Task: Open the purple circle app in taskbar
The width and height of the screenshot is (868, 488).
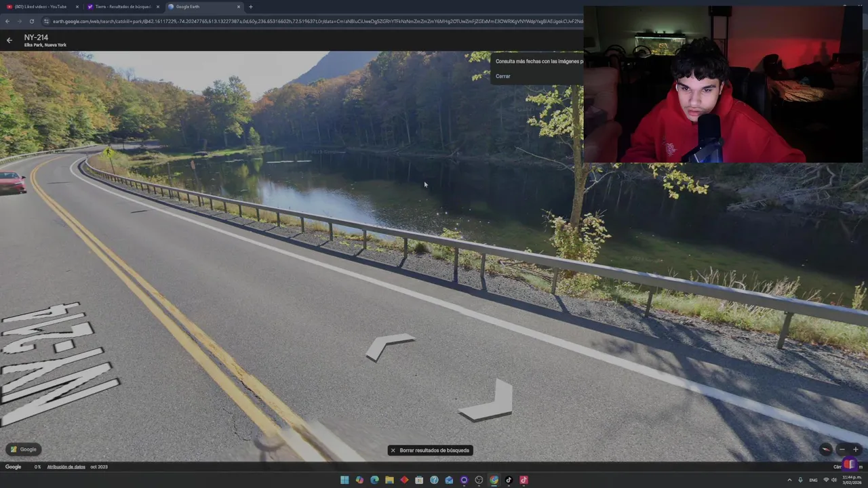Action: 464,480
